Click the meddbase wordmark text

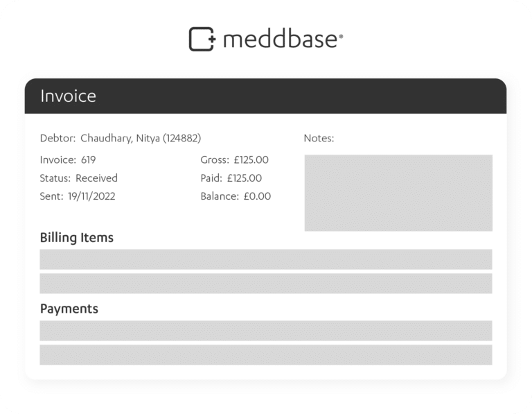coord(283,39)
